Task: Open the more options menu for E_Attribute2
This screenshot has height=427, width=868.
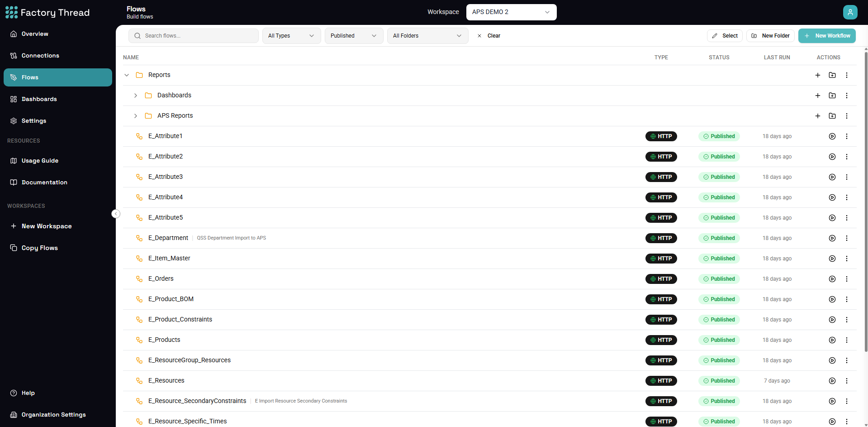Action: pyautogui.click(x=847, y=157)
